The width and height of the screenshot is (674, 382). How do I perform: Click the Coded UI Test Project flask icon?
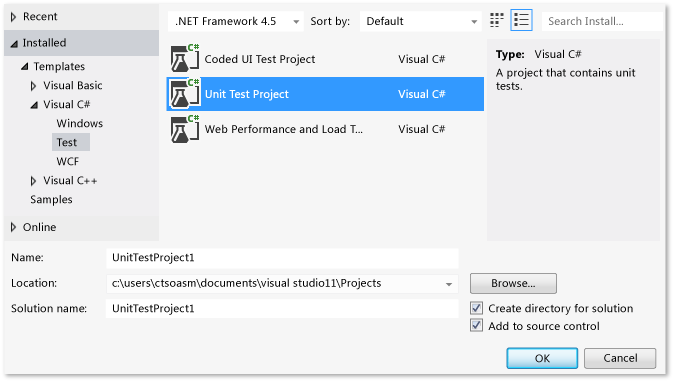[x=185, y=59]
